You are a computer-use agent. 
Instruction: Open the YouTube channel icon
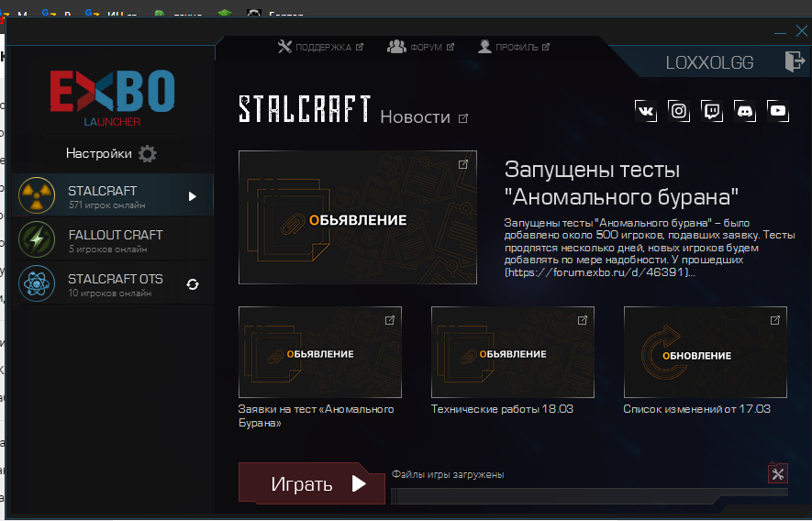[778, 111]
